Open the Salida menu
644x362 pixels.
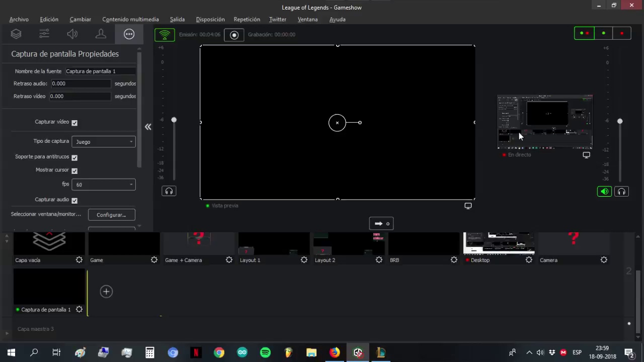[x=177, y=19]
